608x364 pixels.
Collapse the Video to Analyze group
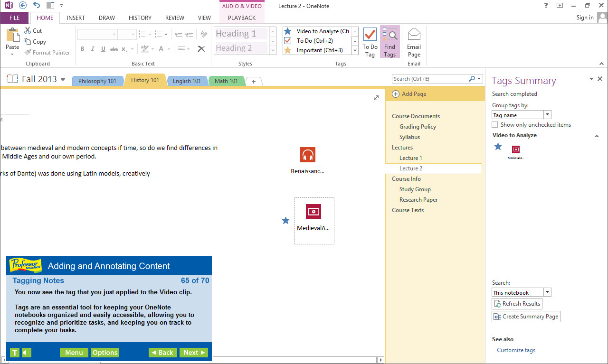(x=597, y=135)
